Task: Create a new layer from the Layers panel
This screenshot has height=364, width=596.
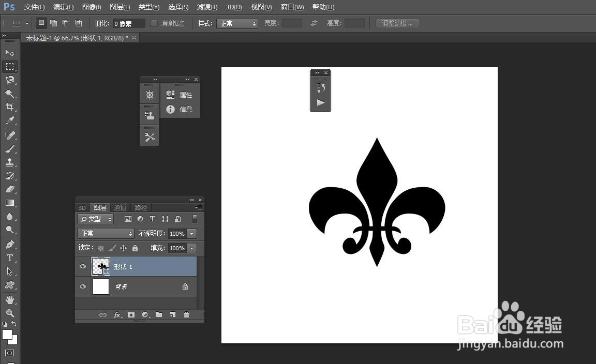Action: coord(173,314)
